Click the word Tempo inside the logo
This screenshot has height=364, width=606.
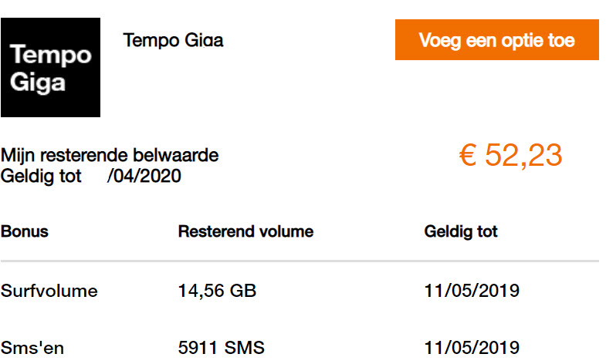coord(51,56)
